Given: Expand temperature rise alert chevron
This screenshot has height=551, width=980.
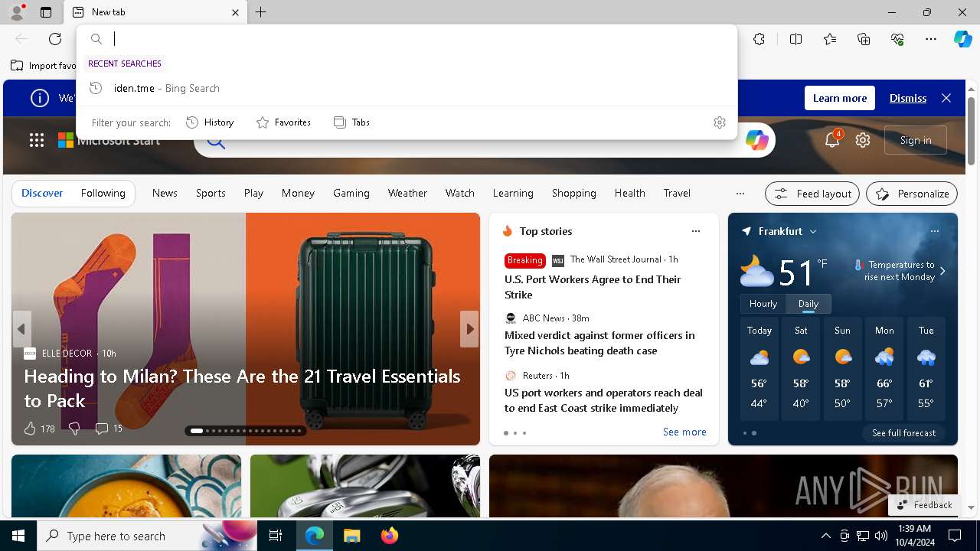Looking at the screenshot, I should (x=942, y=271).
